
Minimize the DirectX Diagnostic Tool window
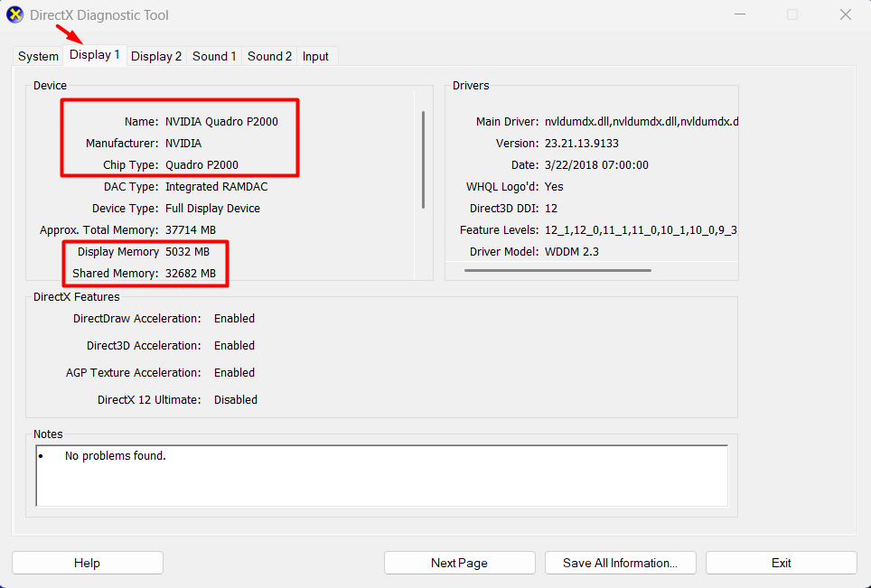[x=740, y=14]
